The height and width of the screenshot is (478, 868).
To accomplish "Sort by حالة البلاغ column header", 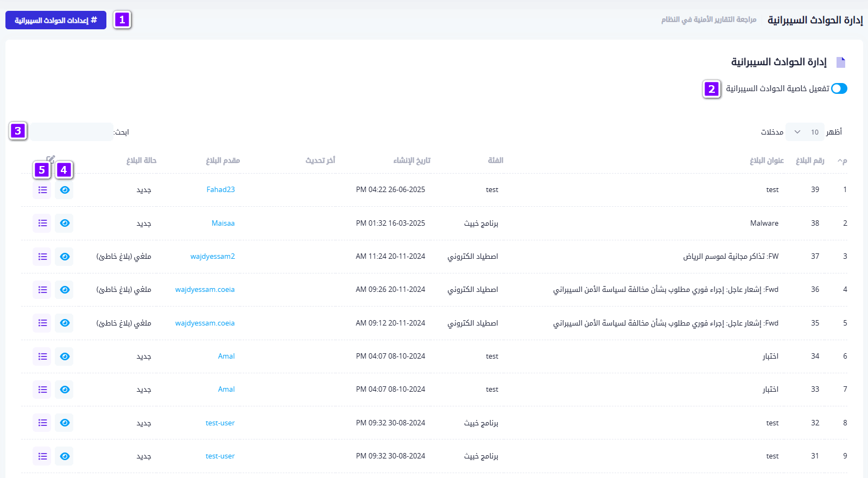I will click(x=141, y=161).
